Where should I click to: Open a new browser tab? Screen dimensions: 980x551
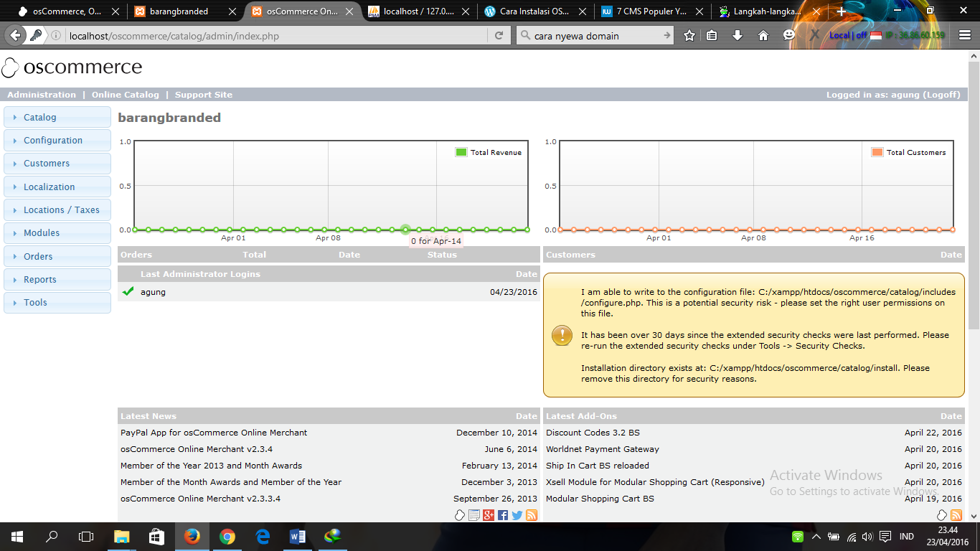point(842,11)
